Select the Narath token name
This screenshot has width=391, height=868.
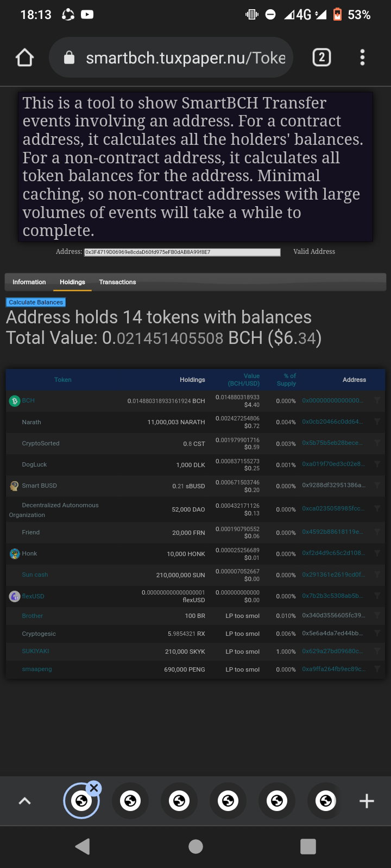tap(31, 422)
